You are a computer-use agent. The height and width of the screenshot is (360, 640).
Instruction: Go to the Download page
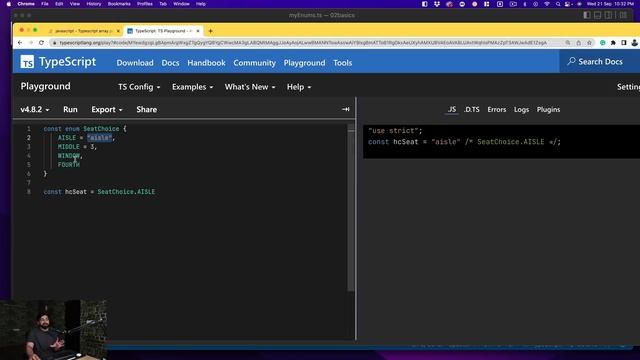135,63
